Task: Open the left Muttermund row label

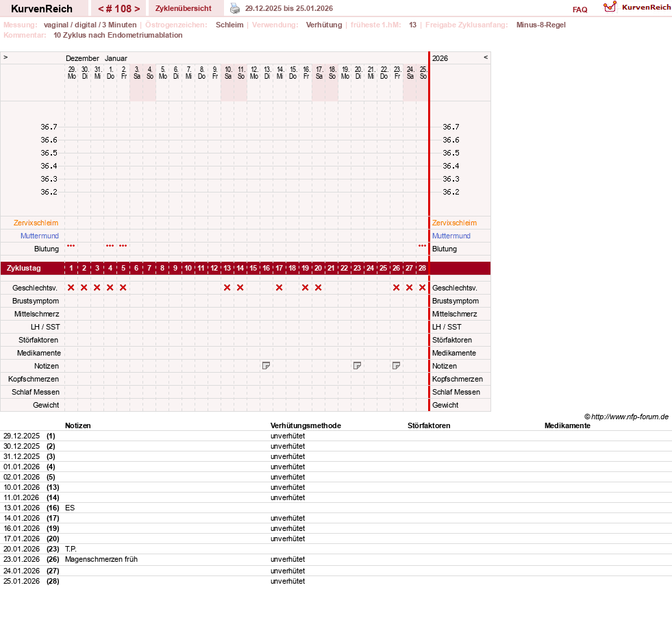Action: [x=40, y=236]
